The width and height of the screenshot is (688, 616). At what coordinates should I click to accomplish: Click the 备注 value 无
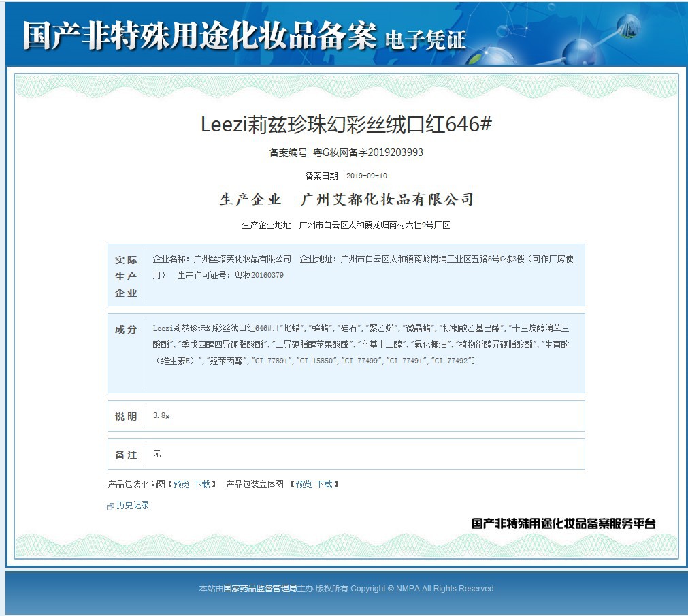[157, 454]
